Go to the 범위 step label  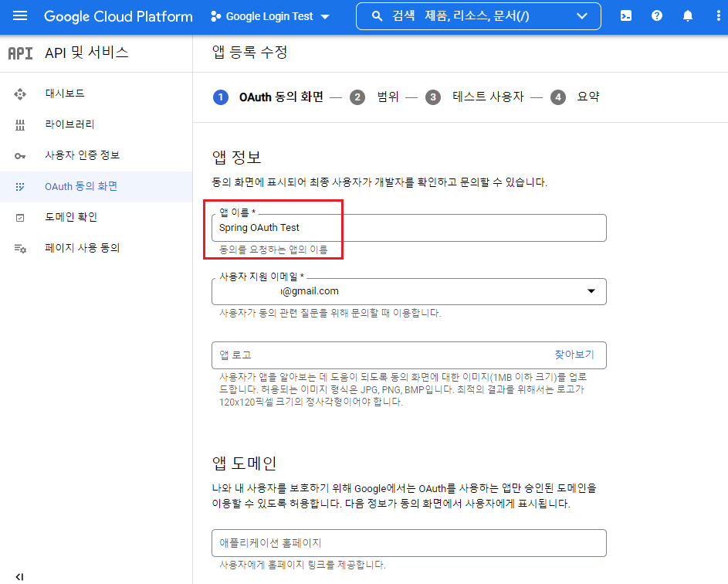tap(388, 97)
